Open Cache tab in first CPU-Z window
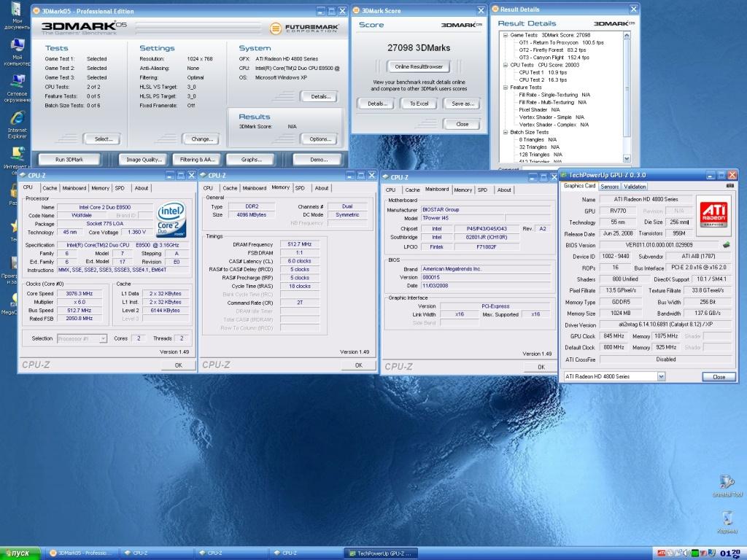The height and width of the screenshot is (560, 747). click(50, 188)
